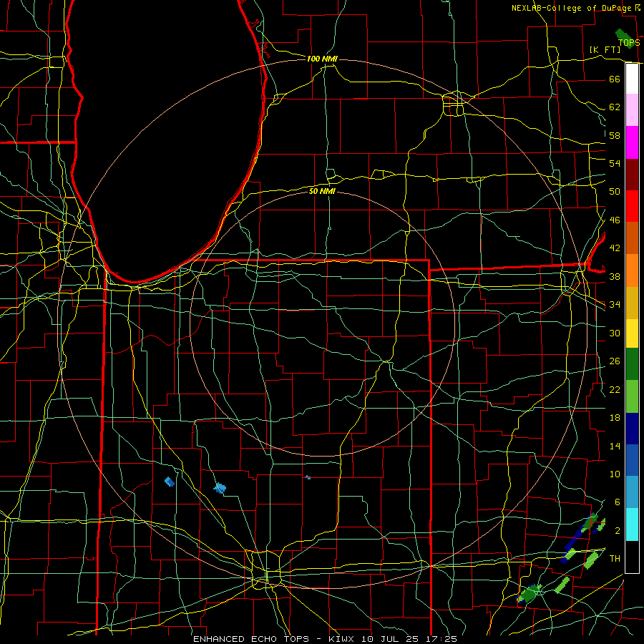Screen dimensions: 644x644
Task: Click the bright red legend swatch
Action: click(632, 206)
